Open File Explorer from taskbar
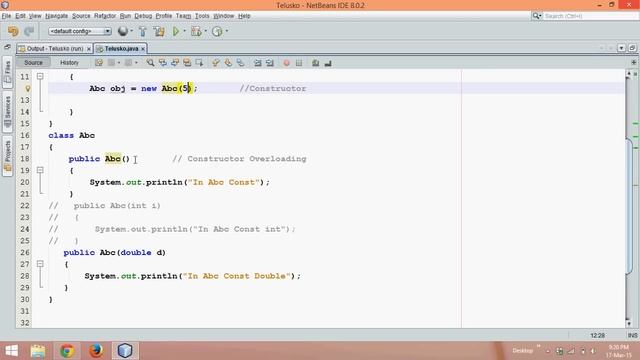This screenshot has height=360, width=640. [38, 351]
